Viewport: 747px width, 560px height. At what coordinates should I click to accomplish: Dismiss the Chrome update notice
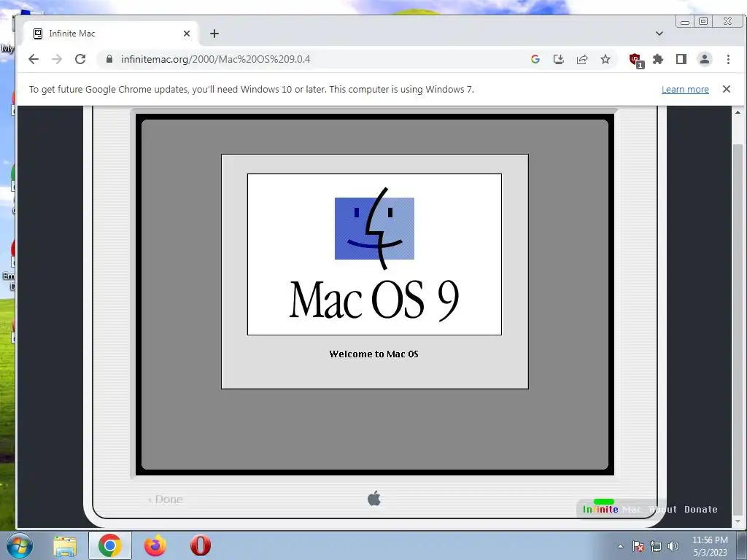(x=726, y=89)
